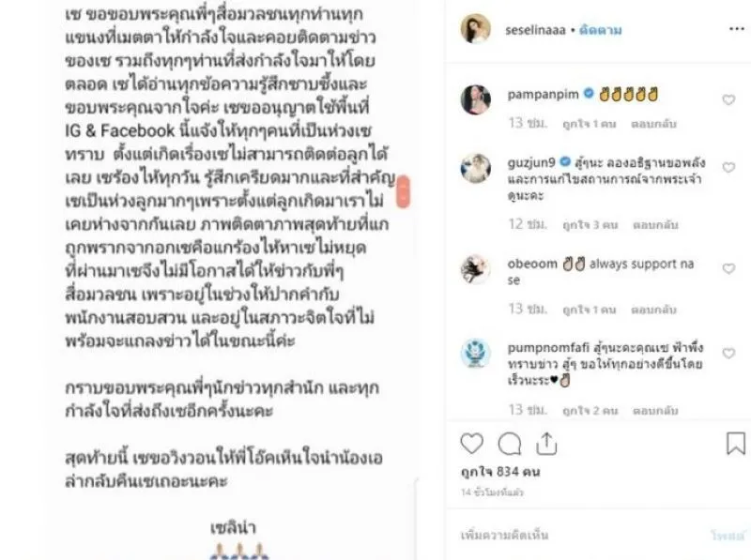
Task: Open the seselinaaa username link
Action: point(535,30)
